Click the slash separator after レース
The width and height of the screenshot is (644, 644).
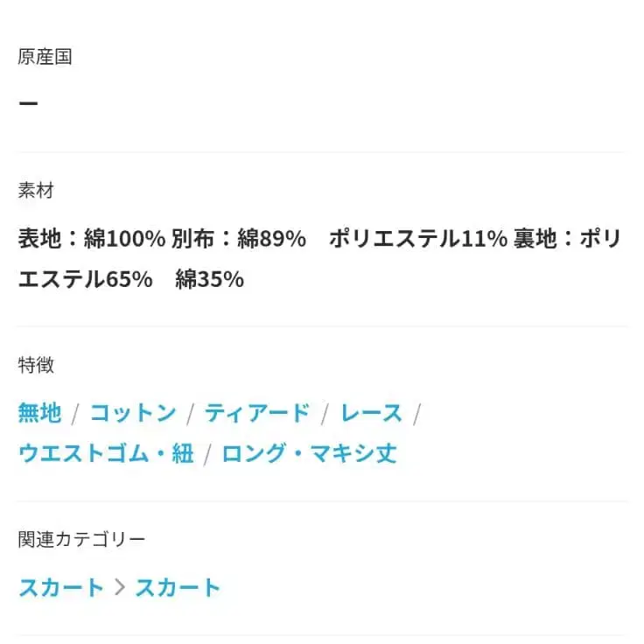[416, 412]
